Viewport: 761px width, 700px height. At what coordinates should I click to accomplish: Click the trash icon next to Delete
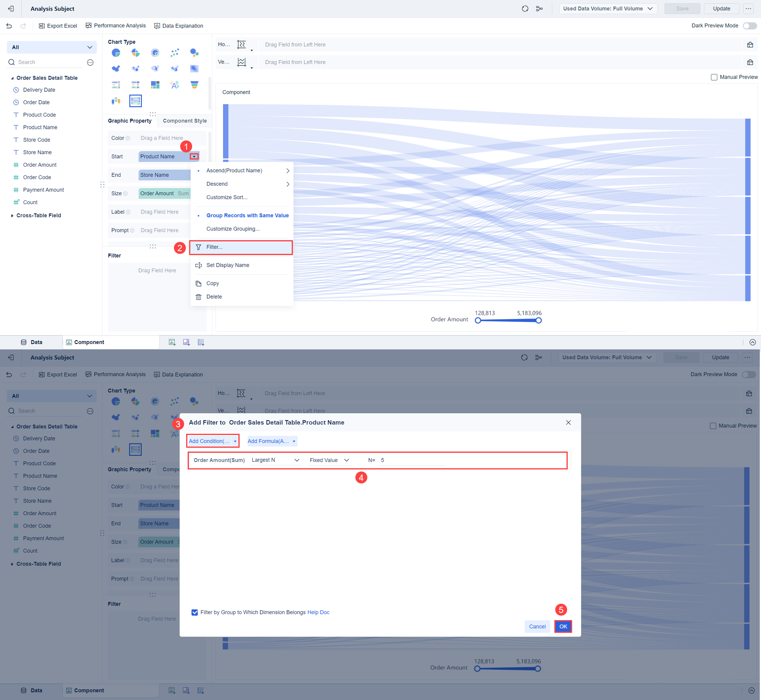(198, 297)
